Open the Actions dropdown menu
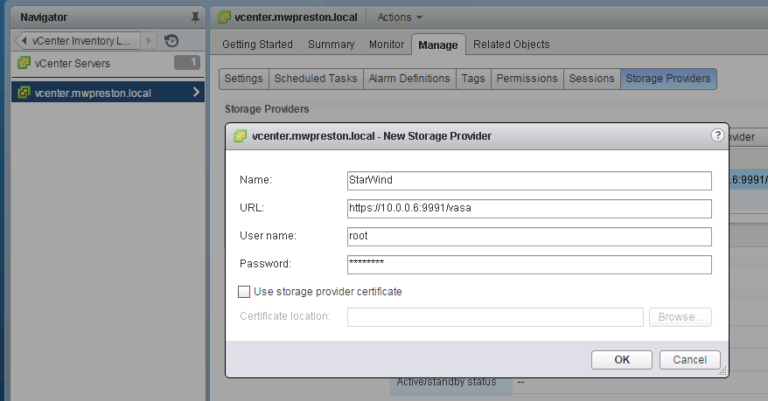The height and width of the screenshot is (401, 768). pos(399,17)
